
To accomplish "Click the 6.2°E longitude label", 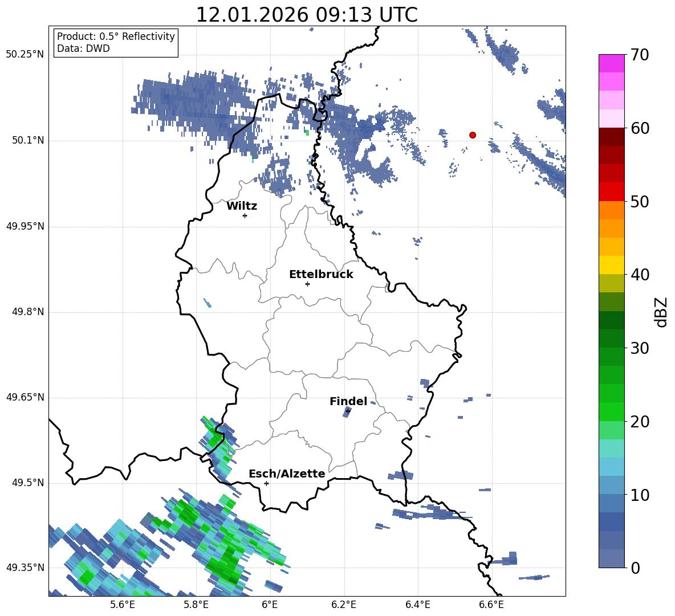I will [x=344, y=605].
